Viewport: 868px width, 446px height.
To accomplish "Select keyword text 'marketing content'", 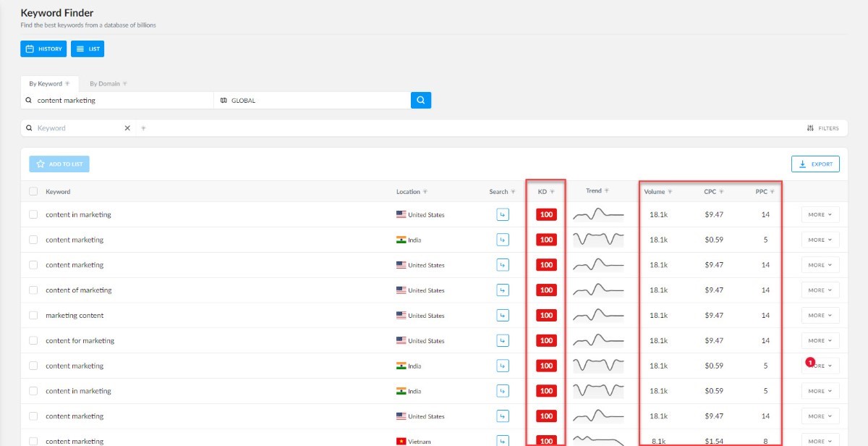I will pos(75,316).
